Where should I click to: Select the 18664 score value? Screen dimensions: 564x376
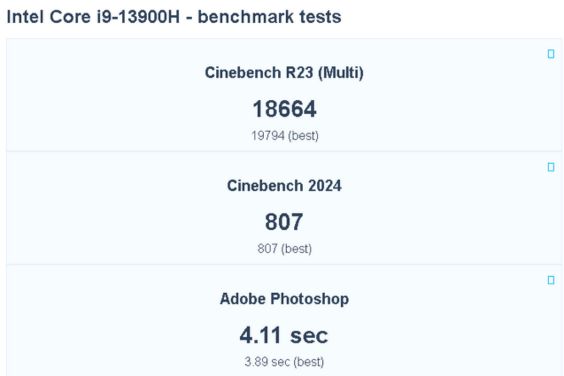click(285, 109)
